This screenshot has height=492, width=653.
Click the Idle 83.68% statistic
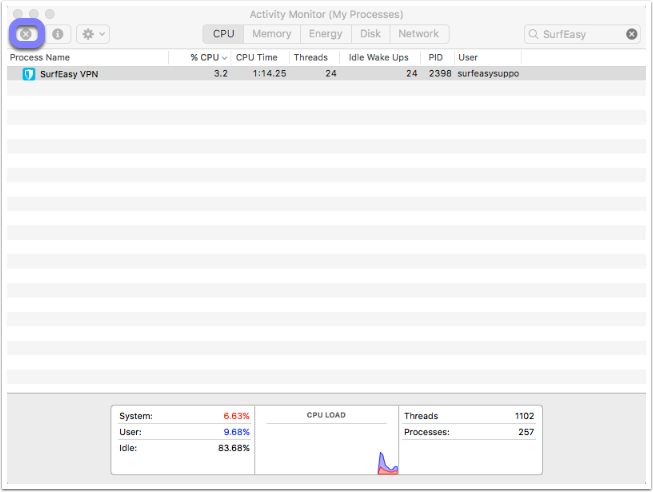(x=184, y=448)
